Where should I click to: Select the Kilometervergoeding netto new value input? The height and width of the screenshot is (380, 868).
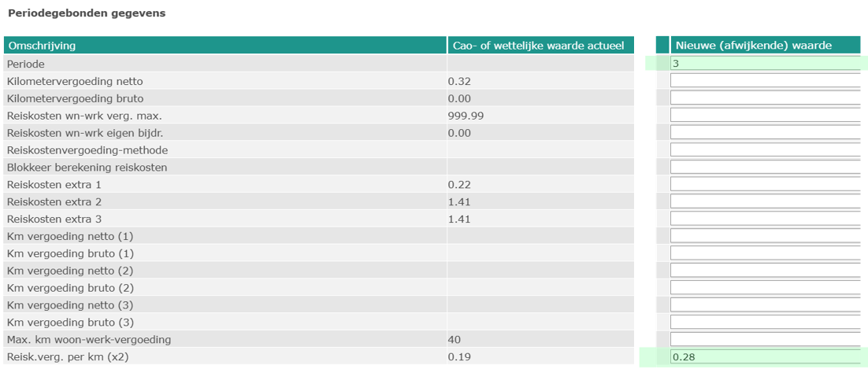pyautogui.click(x=764, y=81)
